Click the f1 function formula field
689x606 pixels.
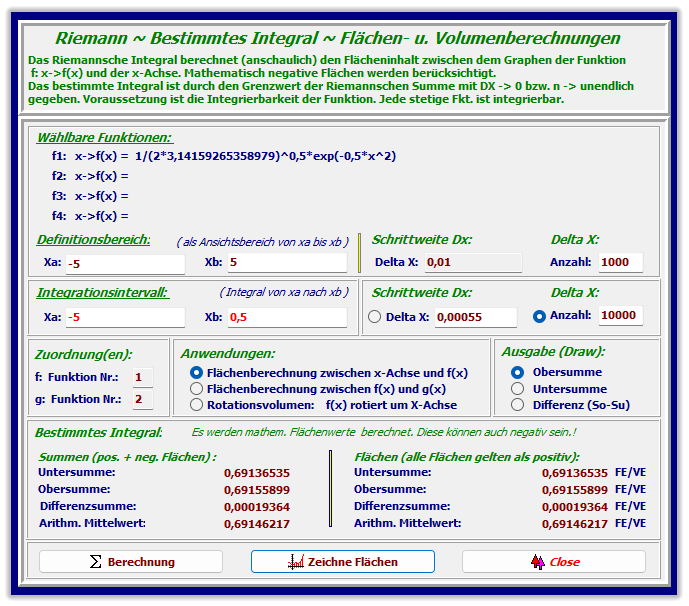click(265, 156)
